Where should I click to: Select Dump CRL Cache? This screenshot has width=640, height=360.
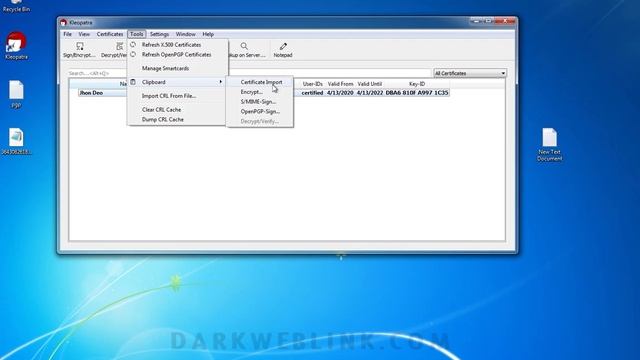(x=177, y=120)
